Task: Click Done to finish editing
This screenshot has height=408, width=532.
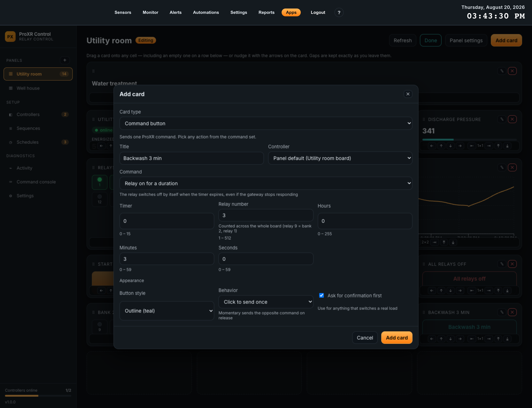Action: point(431,40)
